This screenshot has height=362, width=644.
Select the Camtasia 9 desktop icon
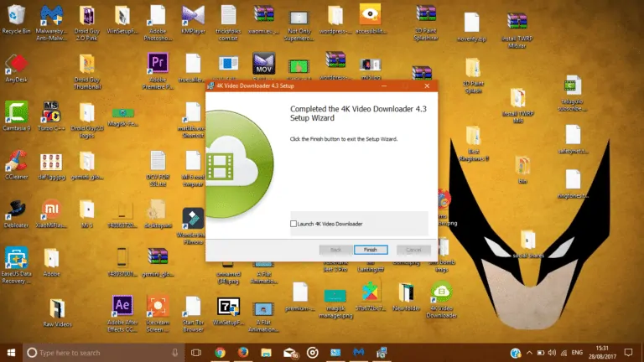17,116
